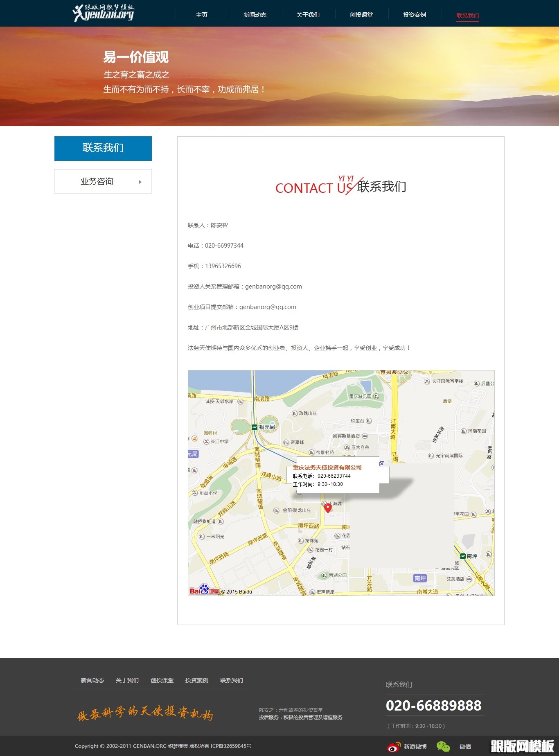The height and width of the screenshot is (756, 559).
Task: Click 重庆游乐园 park marker on map
Action: [376, 396]
